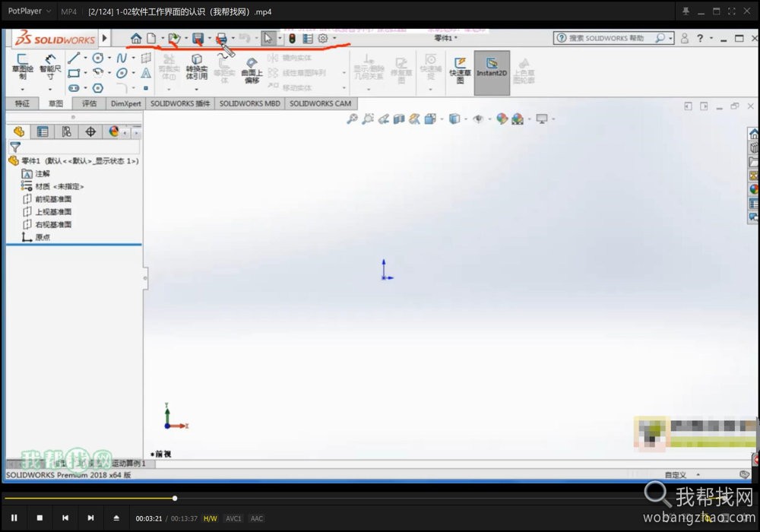Open a file with the Open folder icon
Screen dimensions: 760x532
click(x=174, y=38)
